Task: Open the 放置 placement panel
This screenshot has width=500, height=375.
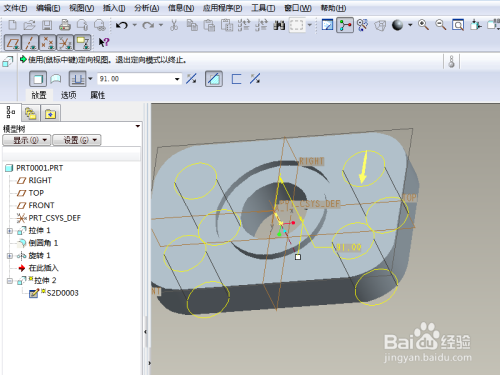Action: pyautogui.click(x=39, y=95)
